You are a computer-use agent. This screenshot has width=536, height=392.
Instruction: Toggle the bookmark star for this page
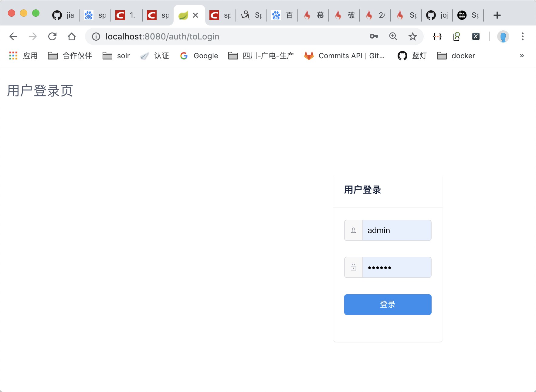pyautogui.click(x=412, y=36)
